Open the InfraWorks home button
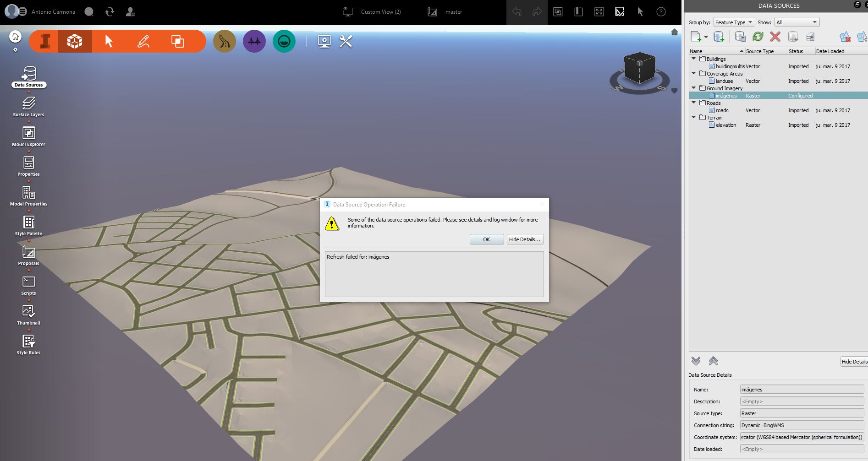This screenshot has height=461, width=868. [16, 37]
